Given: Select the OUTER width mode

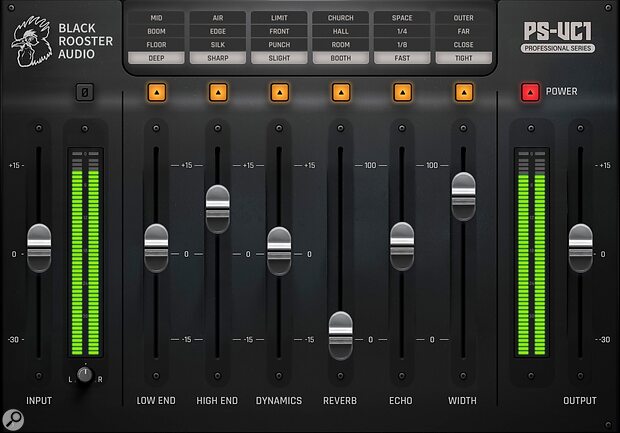Looking at the screenshot, I should (464, 18).
